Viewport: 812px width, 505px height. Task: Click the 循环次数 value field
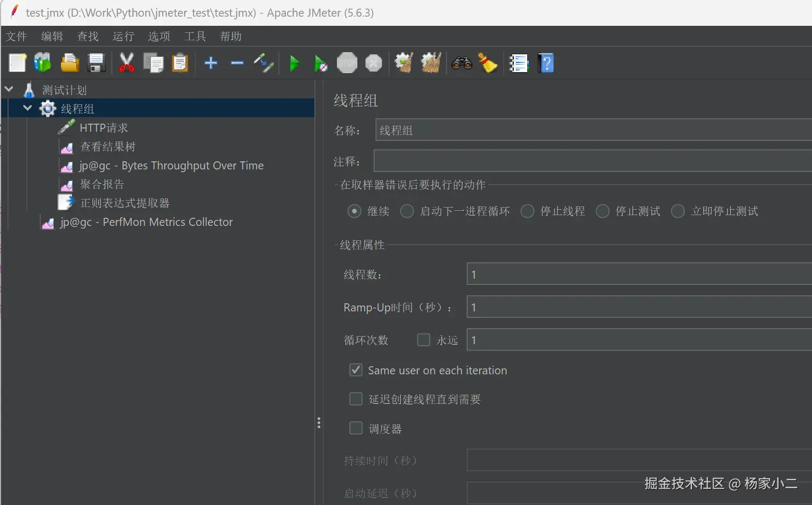(639, 340)
